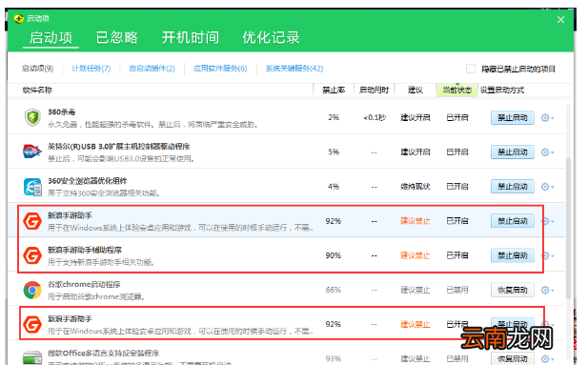Click the 2% 禁止率 value
Viewport: 588px width, 365px height.
pos(334,117)
